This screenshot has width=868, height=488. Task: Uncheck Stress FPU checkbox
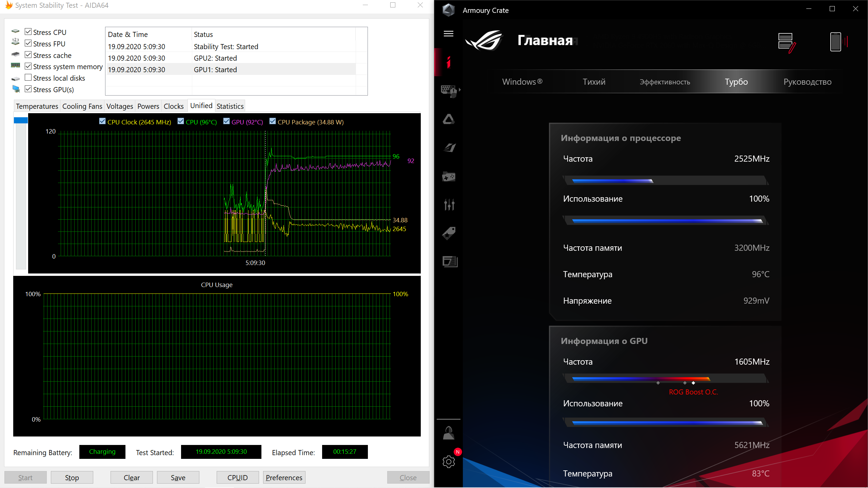pyautogui.click(x=28, y=43)
